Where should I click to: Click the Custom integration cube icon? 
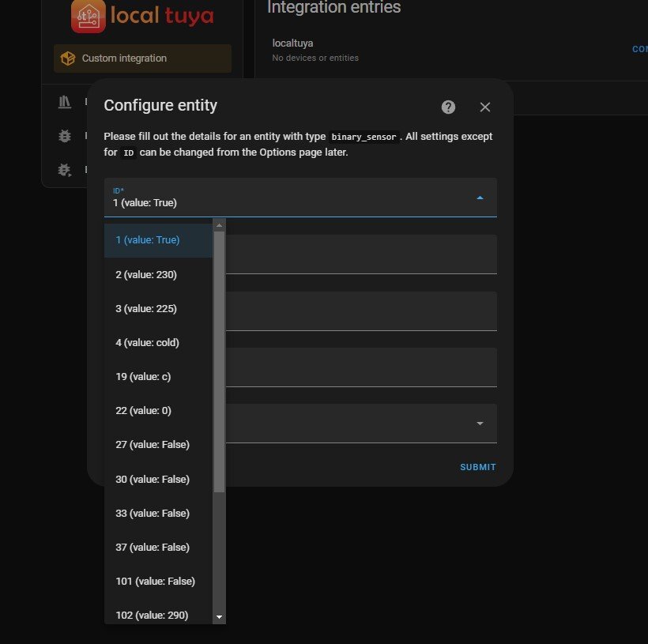click(x=68, y=58)
